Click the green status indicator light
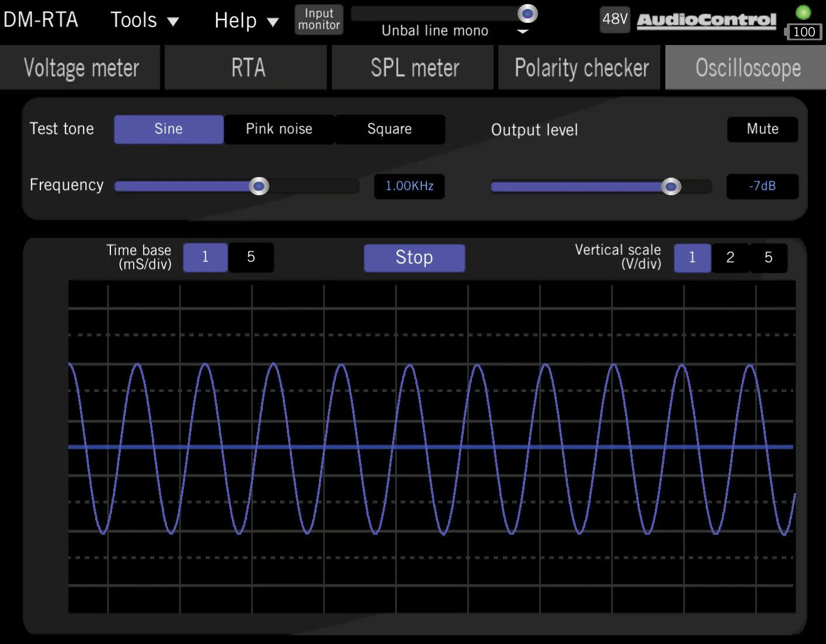Screen dimensions: 826x644 [x=803, y=12]
